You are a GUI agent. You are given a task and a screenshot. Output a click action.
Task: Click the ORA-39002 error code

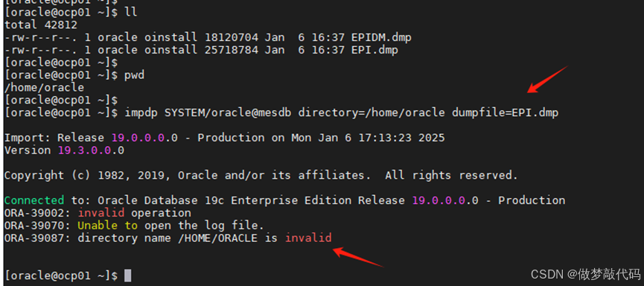pyautogui.click(x=37, y=213)
